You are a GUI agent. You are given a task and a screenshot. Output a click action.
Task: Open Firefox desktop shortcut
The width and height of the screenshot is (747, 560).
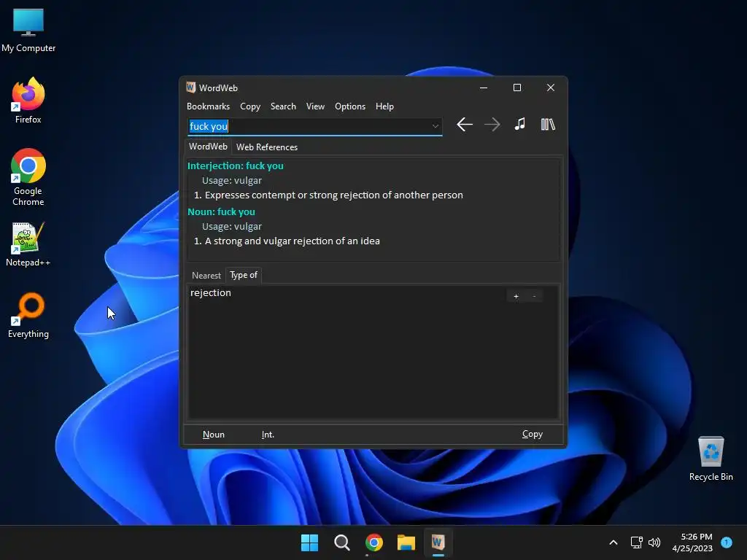[x=28, y=101]
